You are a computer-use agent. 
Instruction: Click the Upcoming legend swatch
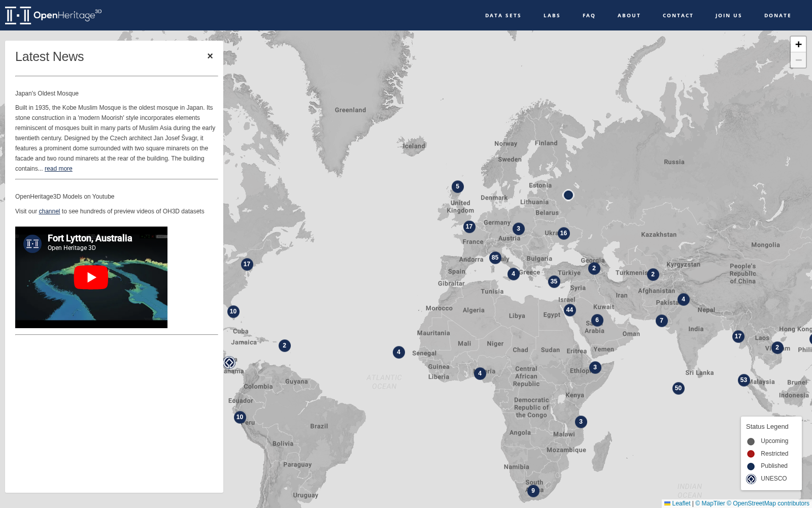tap(751, 441)
